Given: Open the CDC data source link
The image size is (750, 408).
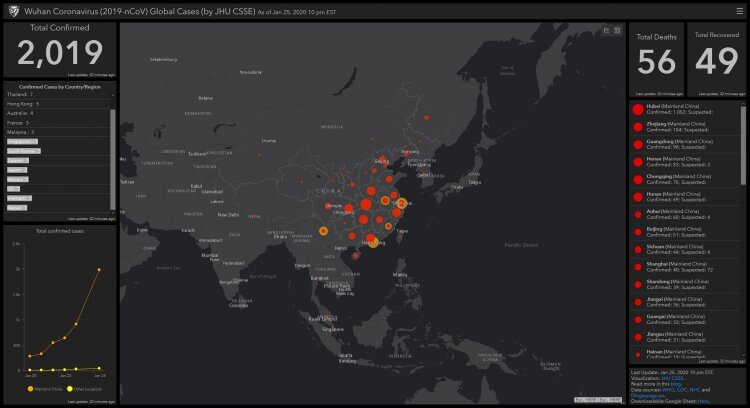Looking at the screenshot, I should 682,390.
